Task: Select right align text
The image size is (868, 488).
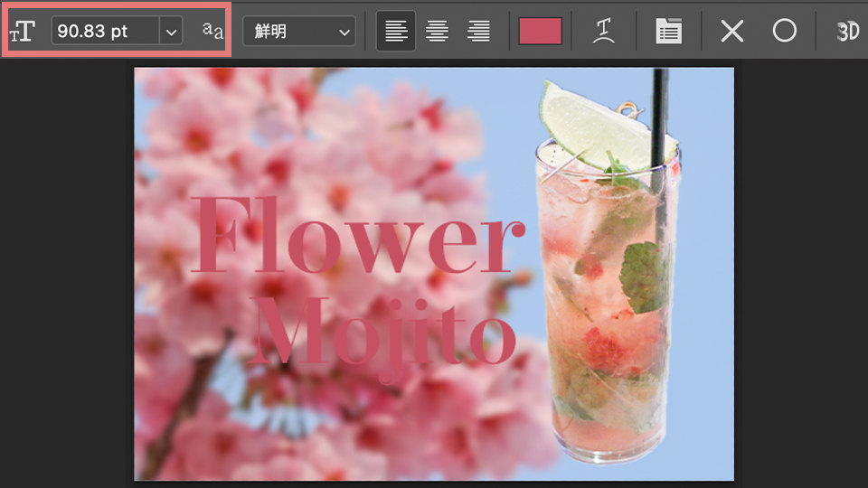Action: click(478, 31)
